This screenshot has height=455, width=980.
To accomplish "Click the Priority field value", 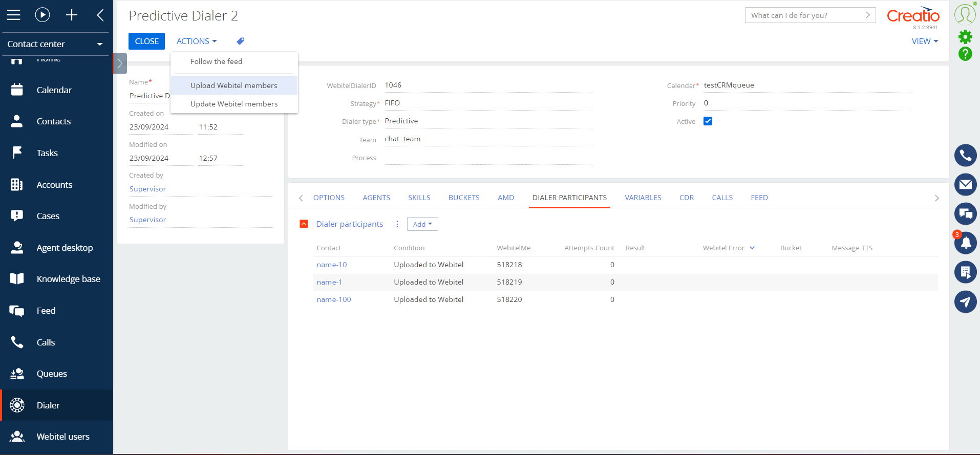I will click(x=807, y=103).
